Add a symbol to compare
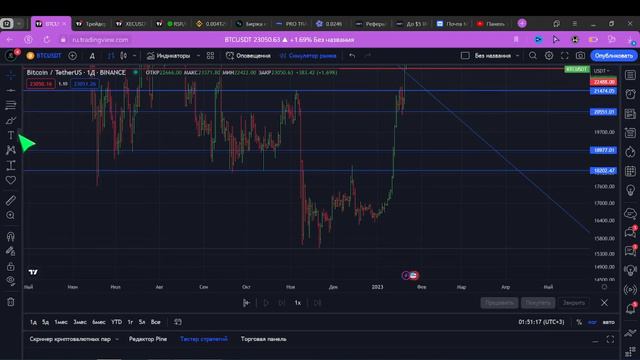The height and width of the screenshot is (360, 640). tap(72, 56)
